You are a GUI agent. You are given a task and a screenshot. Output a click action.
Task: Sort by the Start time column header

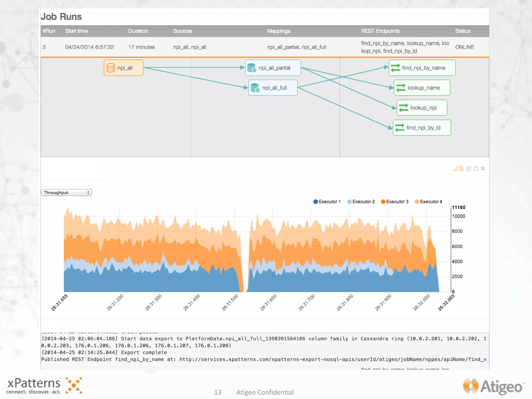tap(76, 31)
